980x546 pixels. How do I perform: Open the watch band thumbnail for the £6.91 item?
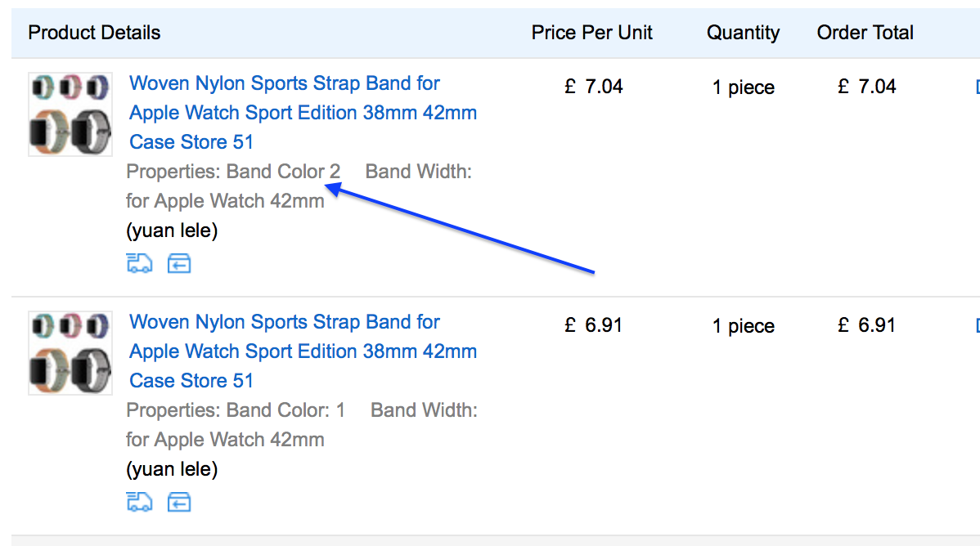70,352
